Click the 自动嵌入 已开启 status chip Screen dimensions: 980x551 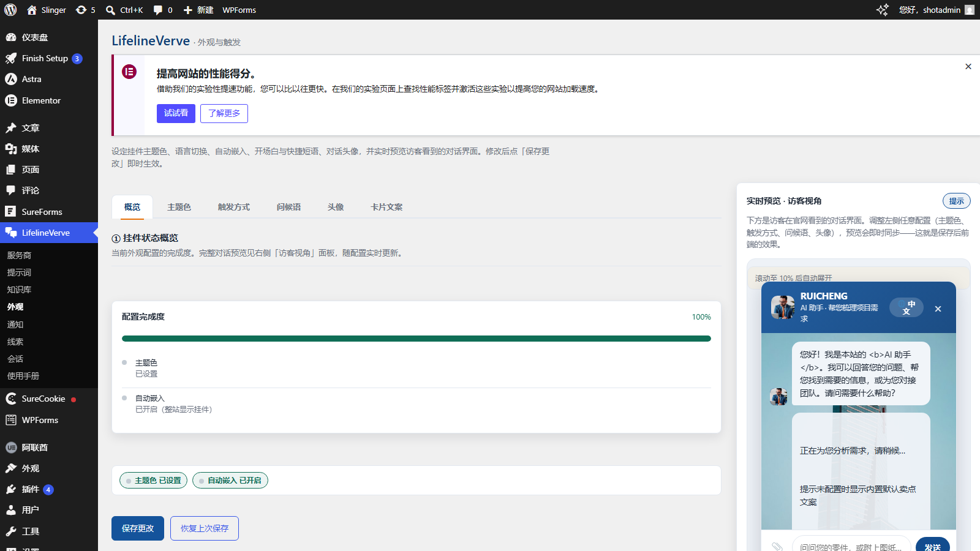[230, 481]
